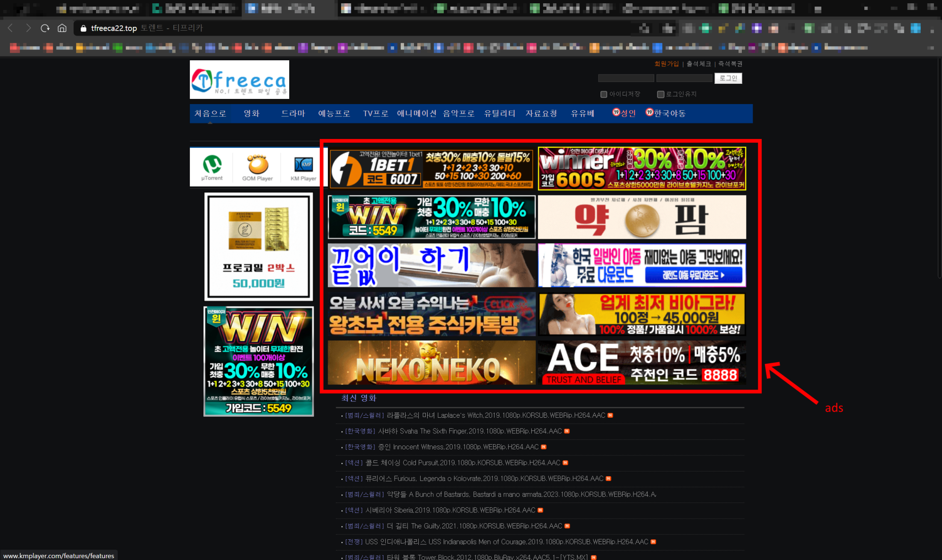The width and height of the screenshot is (942, 560).
Task: Open the Siberia 2019 movie entry
Action: tap(450, 510)
